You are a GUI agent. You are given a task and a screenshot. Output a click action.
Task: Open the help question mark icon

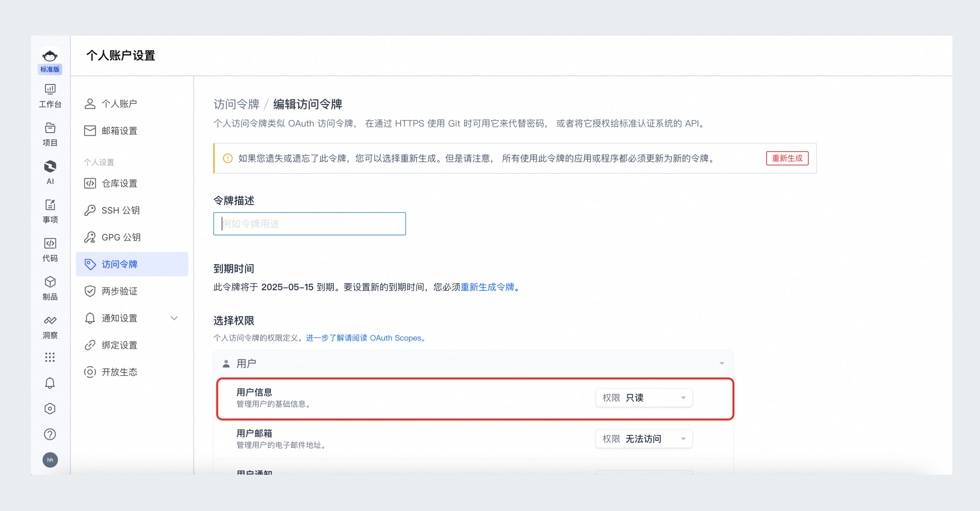50,434
